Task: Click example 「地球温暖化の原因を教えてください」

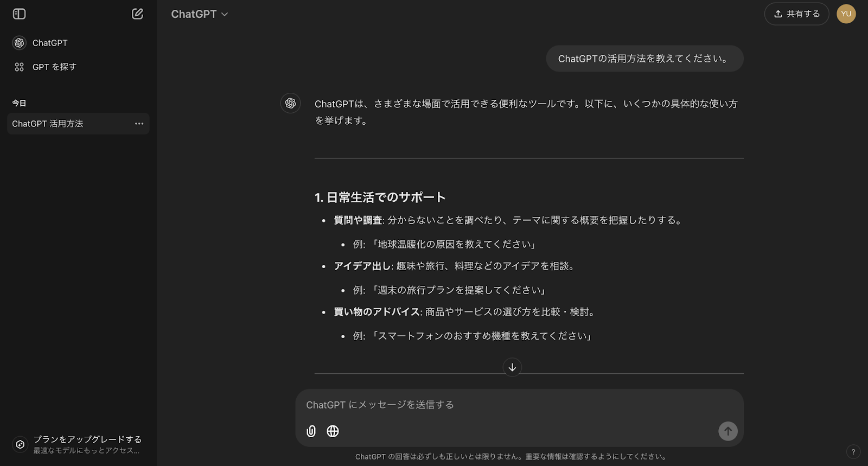Action: pos(454,244)
